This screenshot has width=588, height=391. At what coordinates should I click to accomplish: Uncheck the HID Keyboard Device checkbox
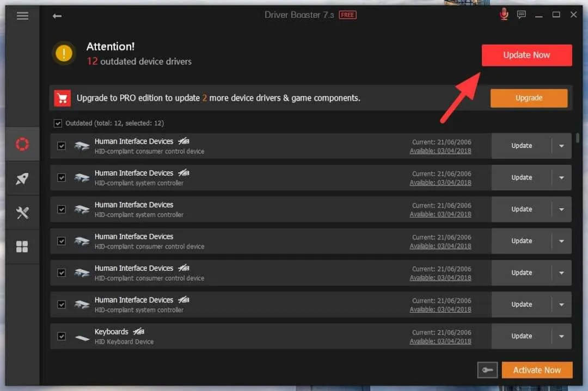(x=62, y=336)
